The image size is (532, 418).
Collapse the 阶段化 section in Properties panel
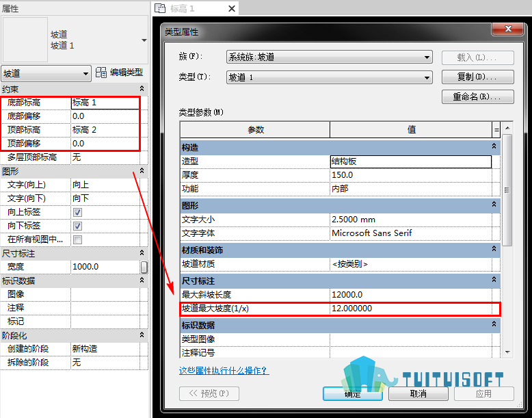click(x=142, y=335)
